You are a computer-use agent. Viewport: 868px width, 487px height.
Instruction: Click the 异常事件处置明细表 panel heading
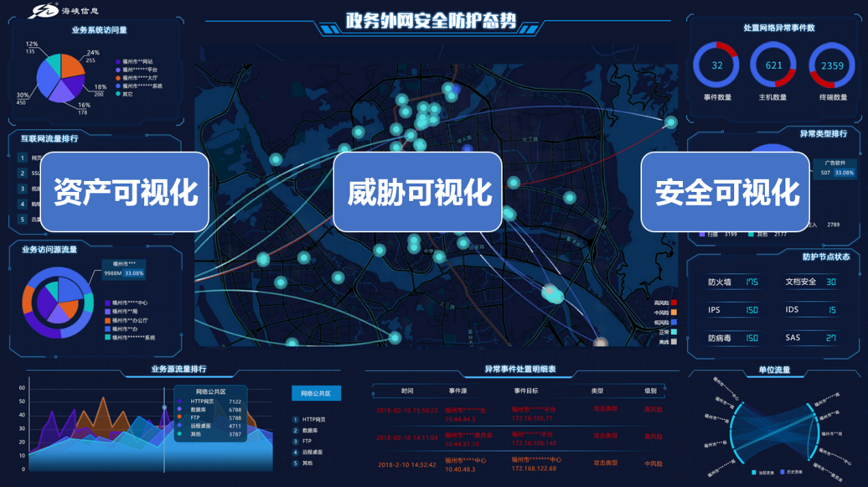(520, 369)
